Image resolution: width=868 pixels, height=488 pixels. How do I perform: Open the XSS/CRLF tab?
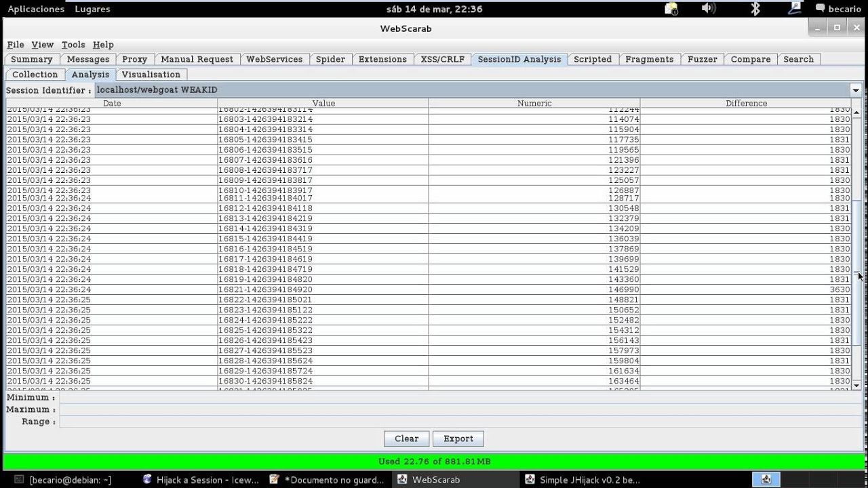point(443,59)
